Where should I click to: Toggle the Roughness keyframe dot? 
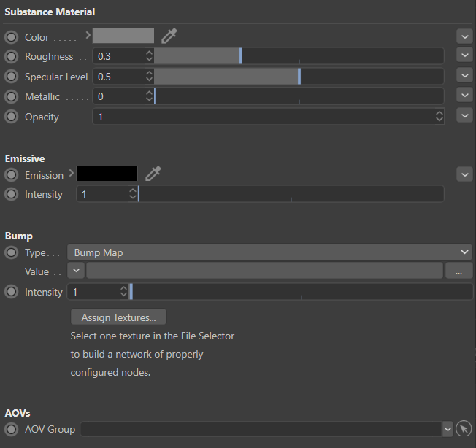tap(11, 56)
